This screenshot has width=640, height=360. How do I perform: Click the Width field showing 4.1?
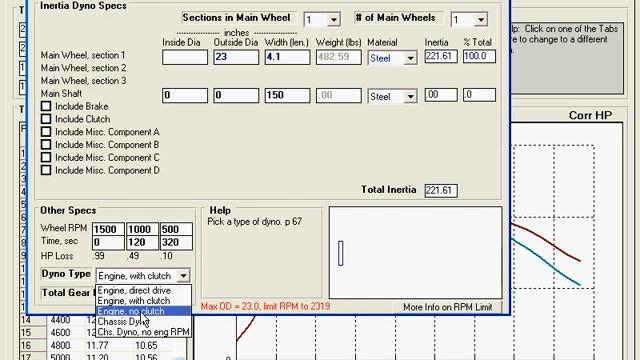(x=287, y=57)
